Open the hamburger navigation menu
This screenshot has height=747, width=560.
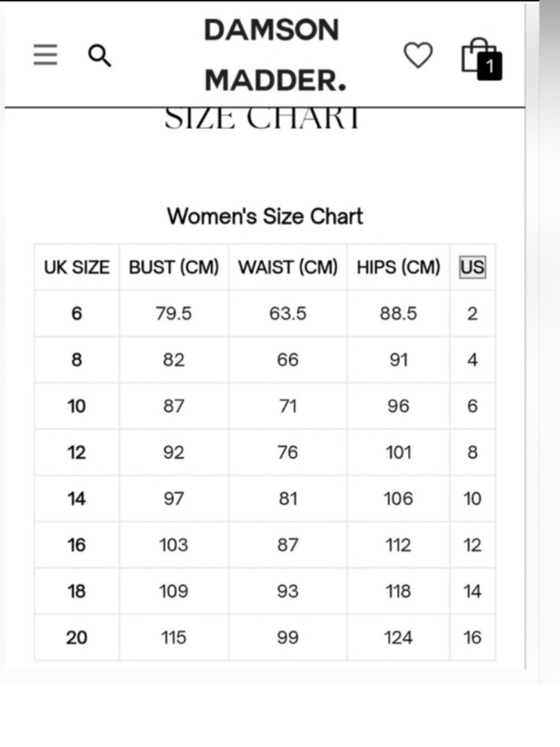click(x=45, y=54)
